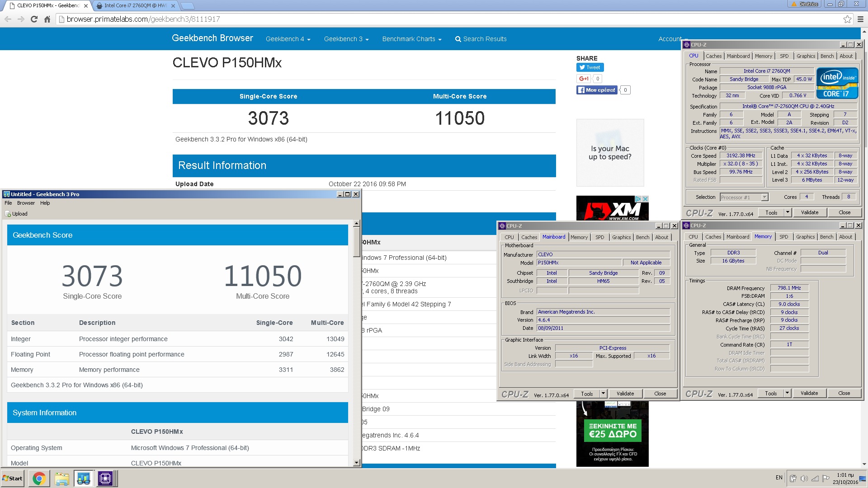The height and width of the screenshot is (488, 868).
Task: Open the Windows Start button
Action: click(13, 479)
